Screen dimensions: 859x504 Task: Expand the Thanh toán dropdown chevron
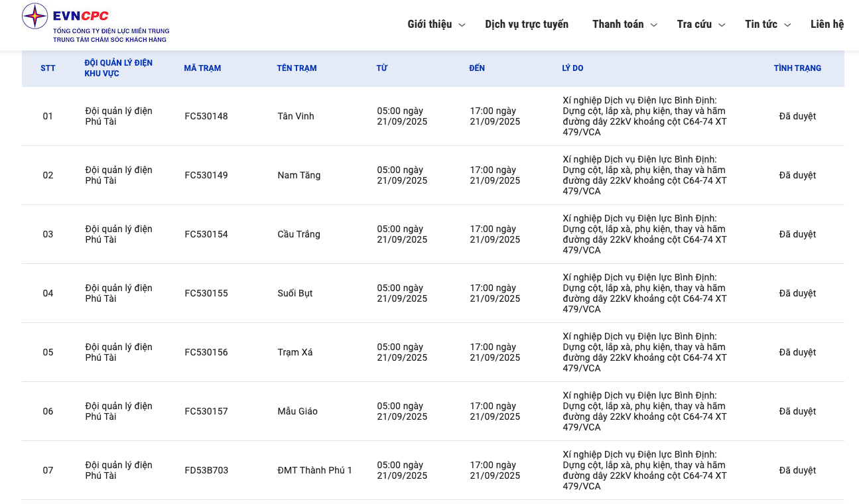653,25
